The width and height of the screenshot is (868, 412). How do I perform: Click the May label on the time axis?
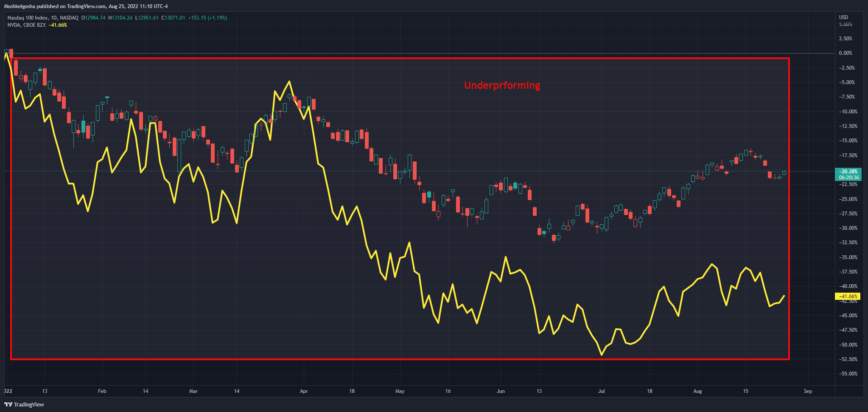click(x=400, y=391)
